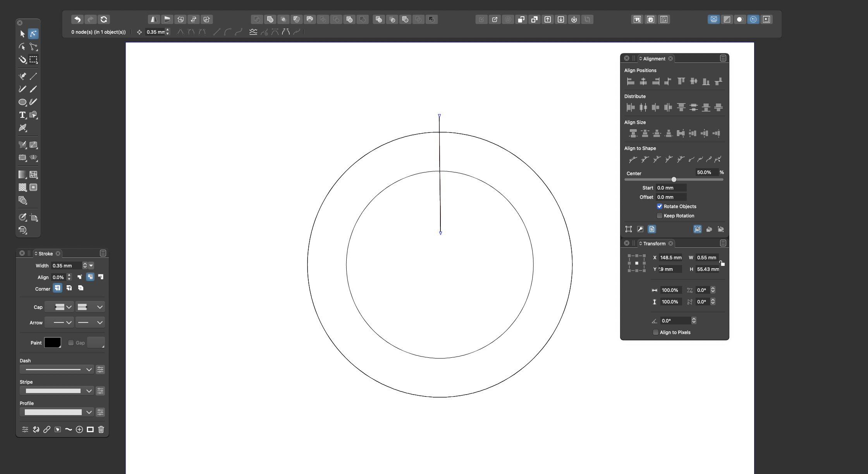
Task: Select the Pen drawing tool
Action: tap(22, 76)
